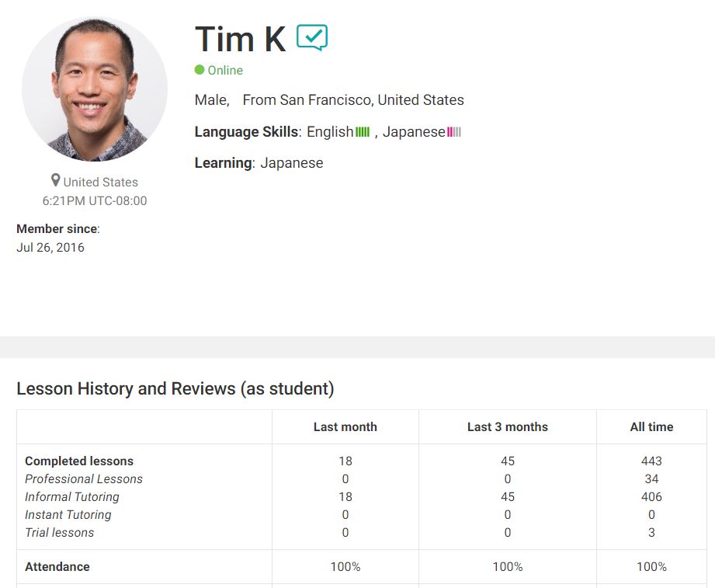Select the Last 3 months column header
715x588 pixels.
click(507, 426)
